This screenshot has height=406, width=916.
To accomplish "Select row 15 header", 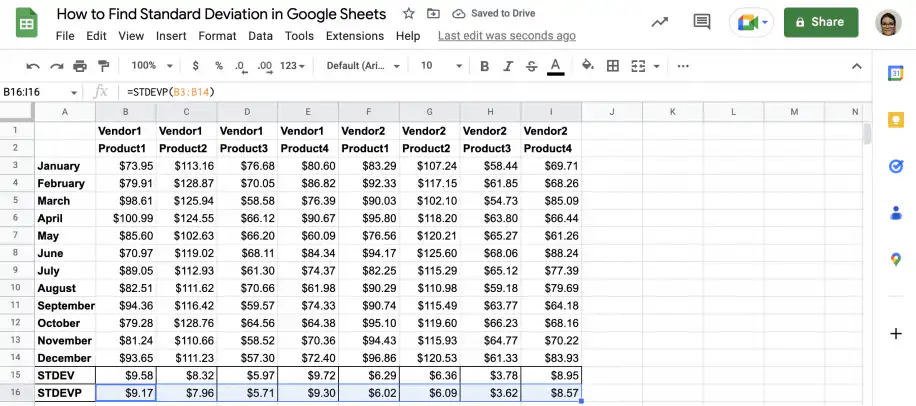I will click(x=16, y=375).
